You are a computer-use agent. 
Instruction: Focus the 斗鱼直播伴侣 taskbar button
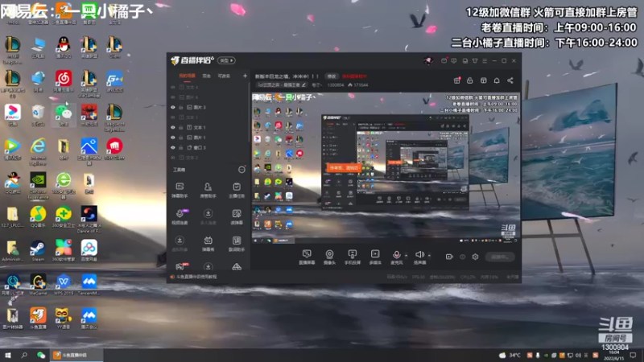coord(76,355)
